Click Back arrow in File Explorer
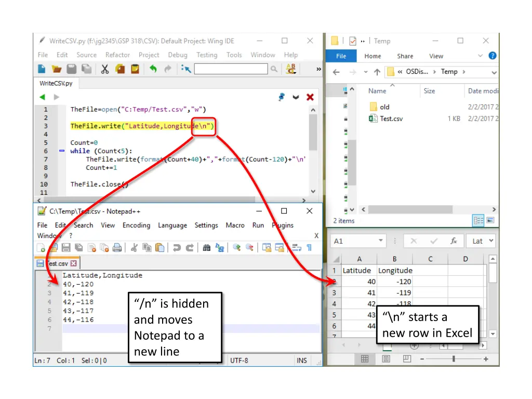Screen dimensions: 532x399 (336, 72)
